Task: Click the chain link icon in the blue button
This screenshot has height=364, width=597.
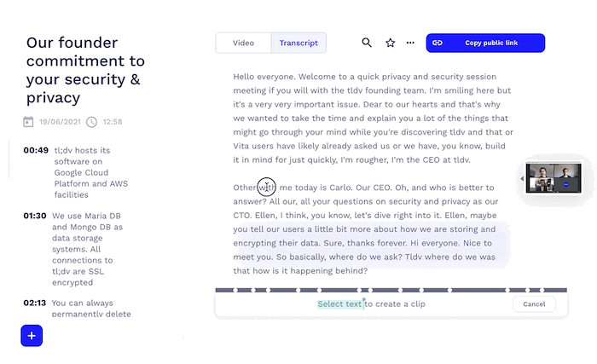Action: click(x=438, y=43)
